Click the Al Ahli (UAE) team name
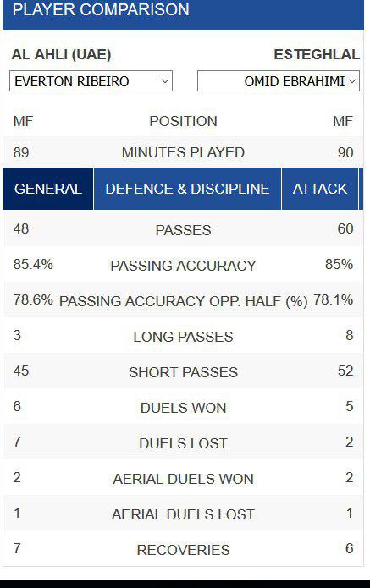Image resolution: width=370 pixels, height=588 pixels. click(62, 54)
